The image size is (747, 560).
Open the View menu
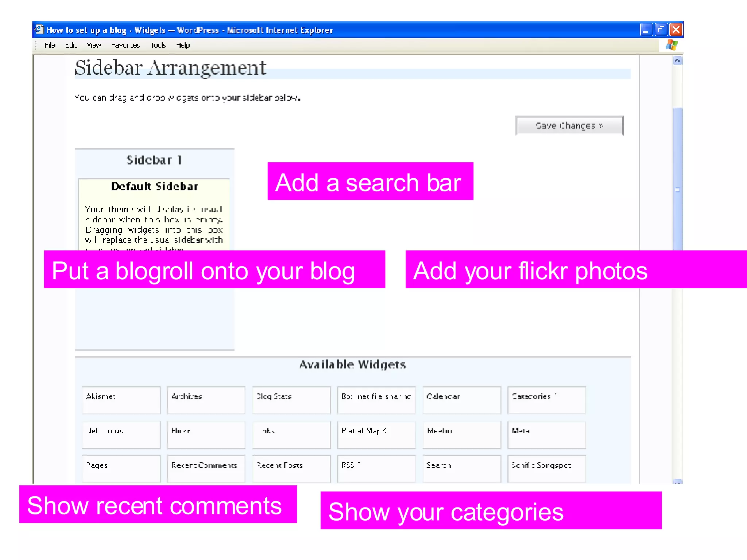pyautogui.click(x=94, y=46)
